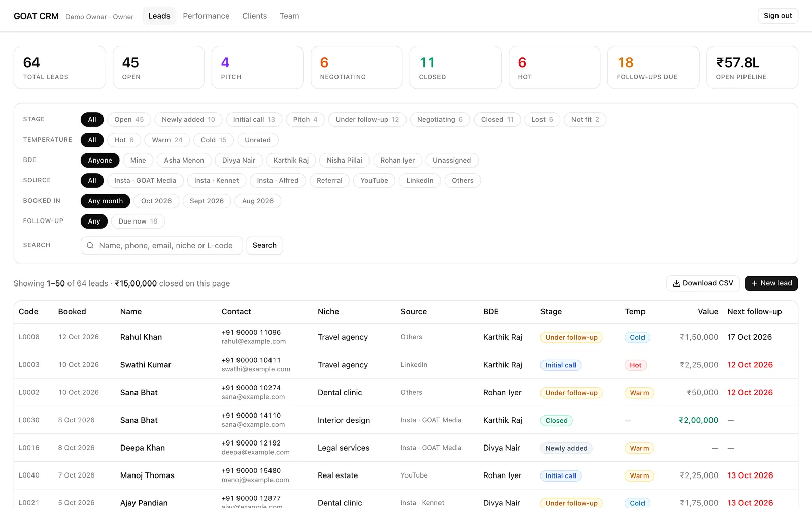
Task: Select the Lost 6 stage filter
Action: tap(542, 120)
